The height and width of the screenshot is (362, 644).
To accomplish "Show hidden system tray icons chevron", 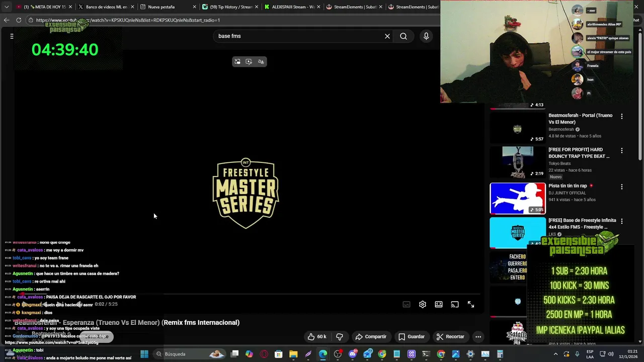I will click(555, 354).
